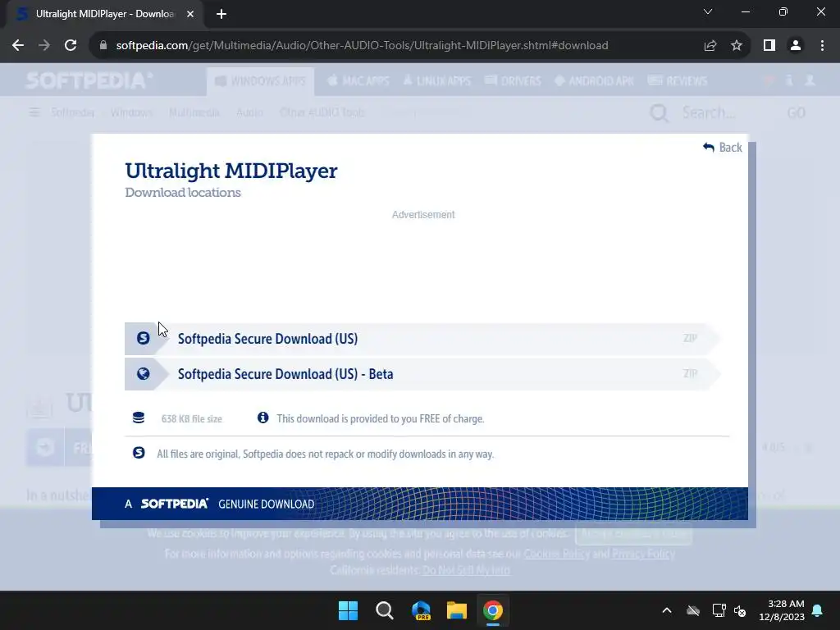Screen dimensions: 840x630
Task: Share this page icon in address bar
Action: 710,46
